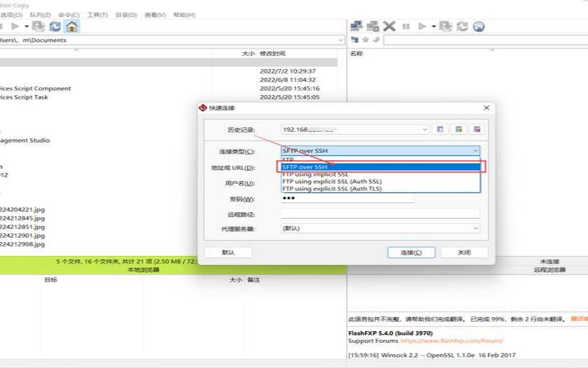Open the 查看(V) menu
Screen dimensions: 588x368
pyautogui.click(x=155, y=15)
